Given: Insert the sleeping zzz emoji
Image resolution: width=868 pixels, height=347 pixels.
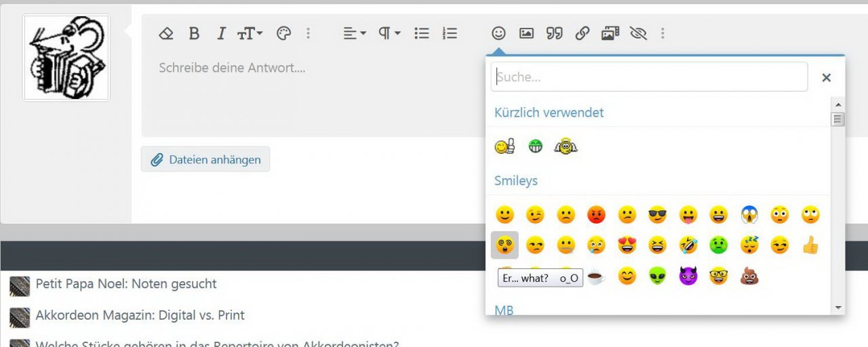Looking at the screenshot, I should (749, 245).
